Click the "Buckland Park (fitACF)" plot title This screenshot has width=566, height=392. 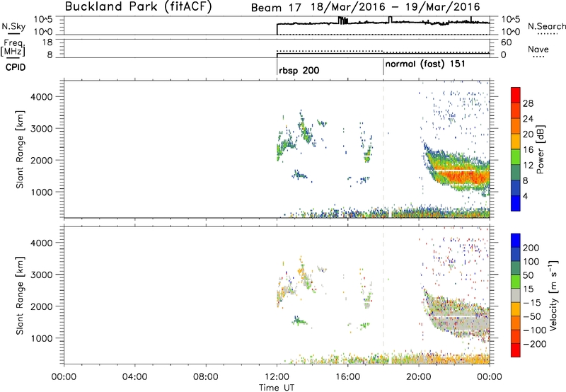pos(138,6)
